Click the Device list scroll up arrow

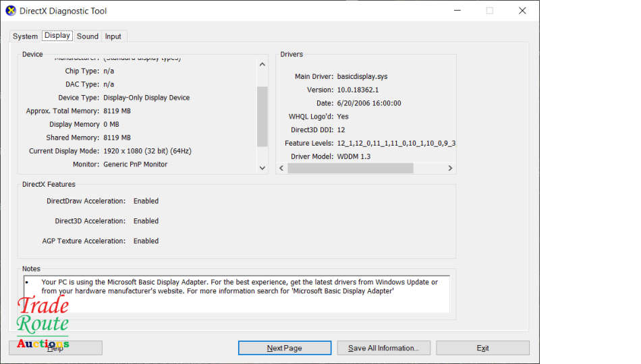262,65
